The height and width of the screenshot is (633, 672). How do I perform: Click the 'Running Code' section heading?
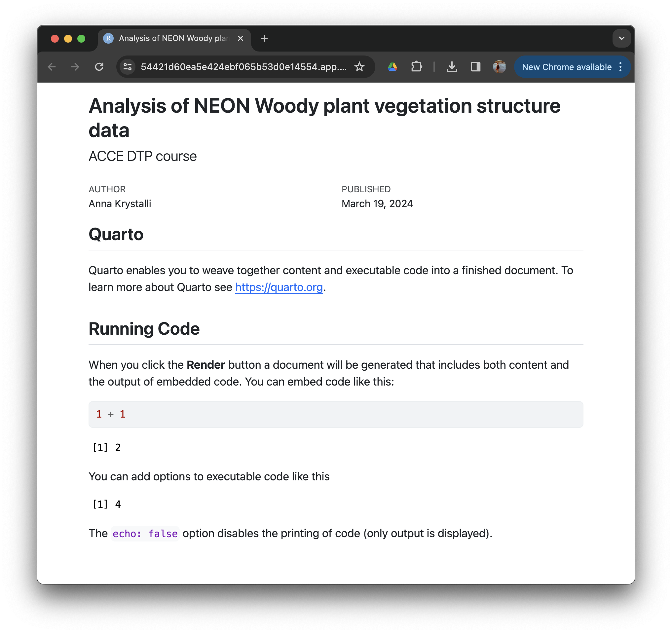(144, 329)
